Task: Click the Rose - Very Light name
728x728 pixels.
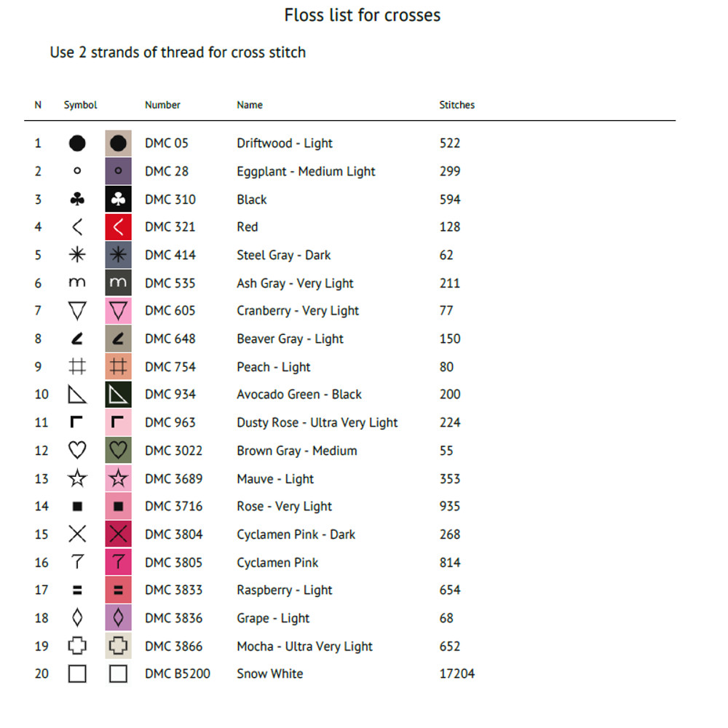Action: [284, 507]
